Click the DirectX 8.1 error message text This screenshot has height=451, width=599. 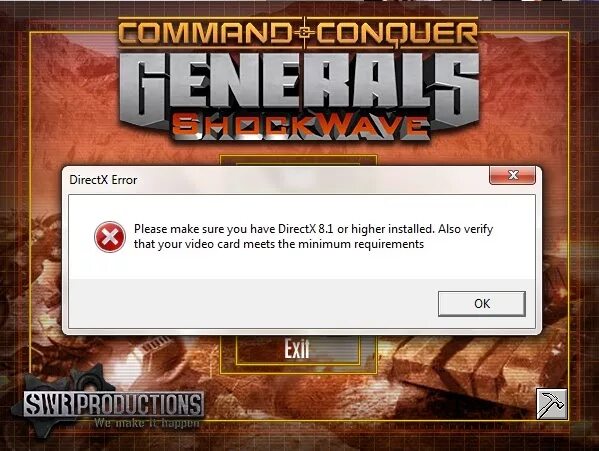click(x=313, y=236)
